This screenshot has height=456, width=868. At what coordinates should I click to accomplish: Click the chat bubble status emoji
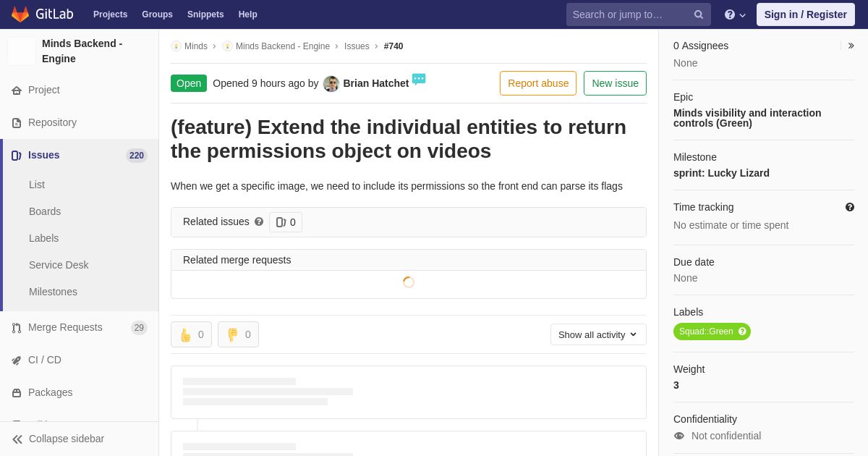tap(419, 79)
